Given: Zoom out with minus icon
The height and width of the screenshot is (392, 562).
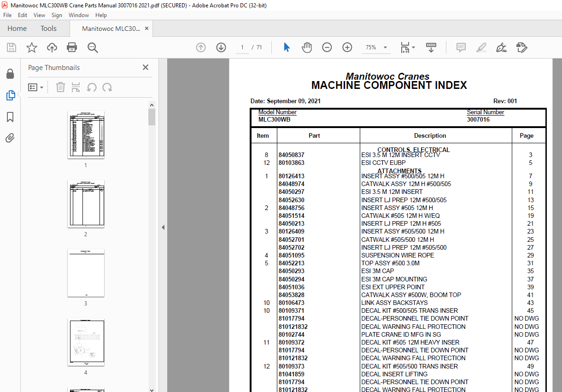Looking at the screenshot, I should (x=327, y=47).
